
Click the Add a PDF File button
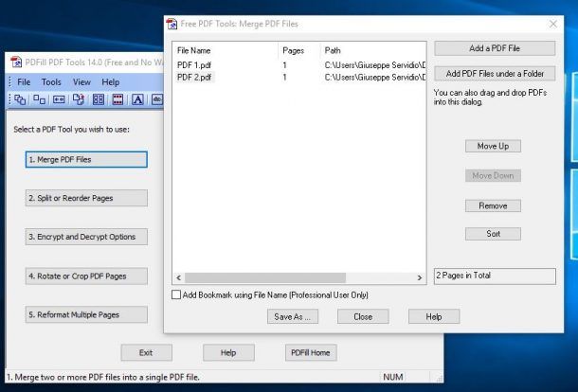click(x=495, y=48)
